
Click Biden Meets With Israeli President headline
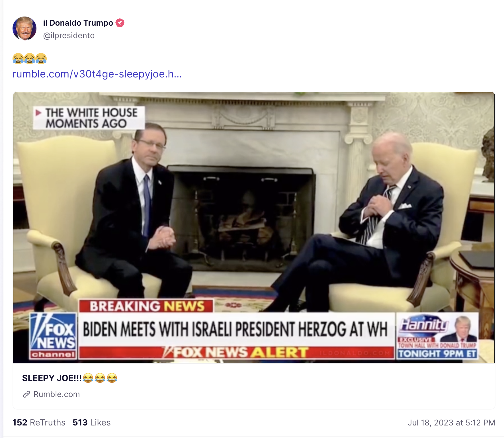point(235,329)
